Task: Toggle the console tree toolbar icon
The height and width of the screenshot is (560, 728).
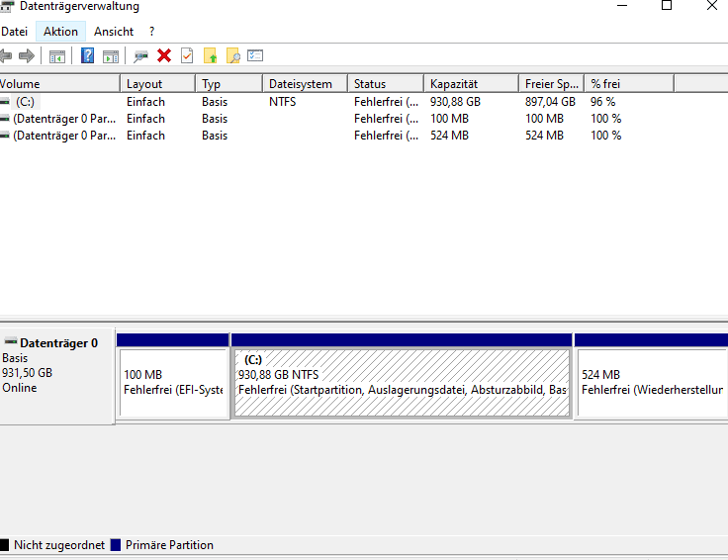Action: (x=57, y=56)
